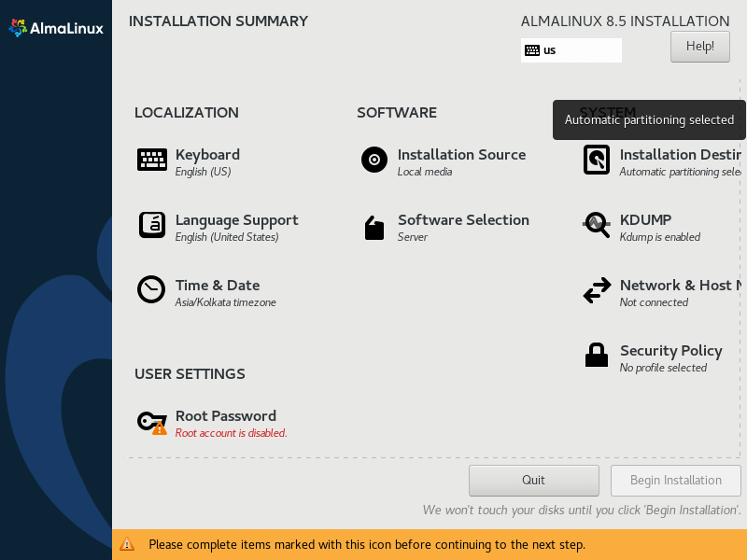Viewport: 747px width, 560px height.
Task: Click the 'Root account is disabled.' text
Action: point(231,433)
